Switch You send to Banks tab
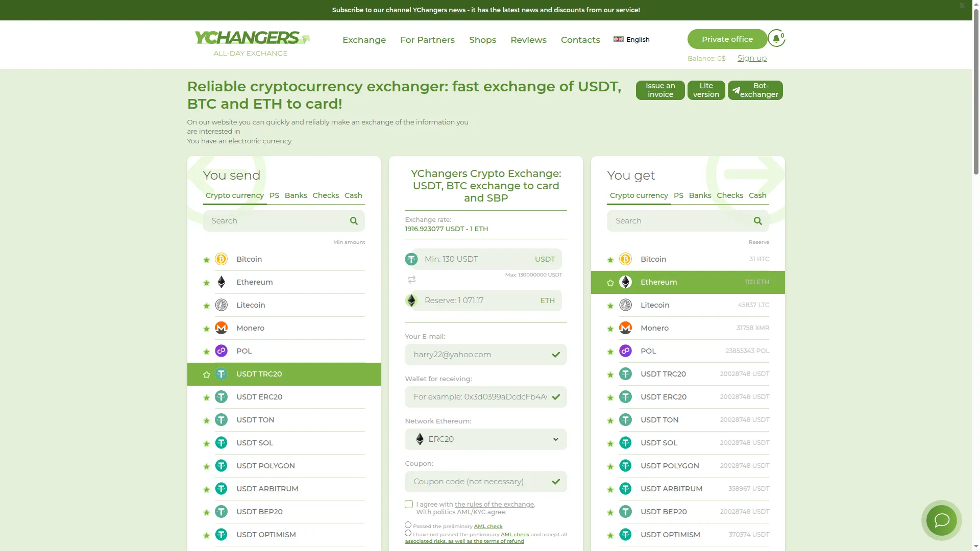Screen dimensions: 980x551 pyautogui.click(x=296, y=195)
